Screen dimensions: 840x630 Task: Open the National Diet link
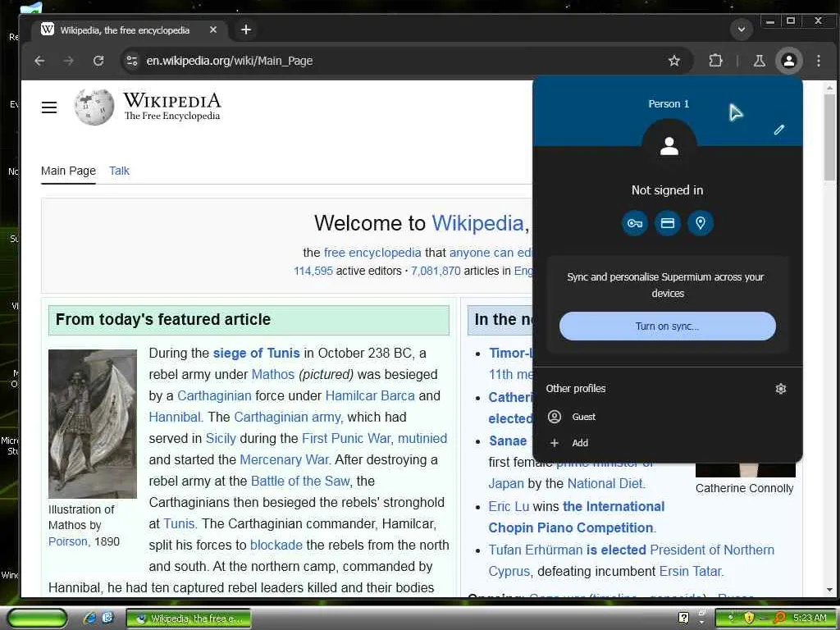point(606,484)
